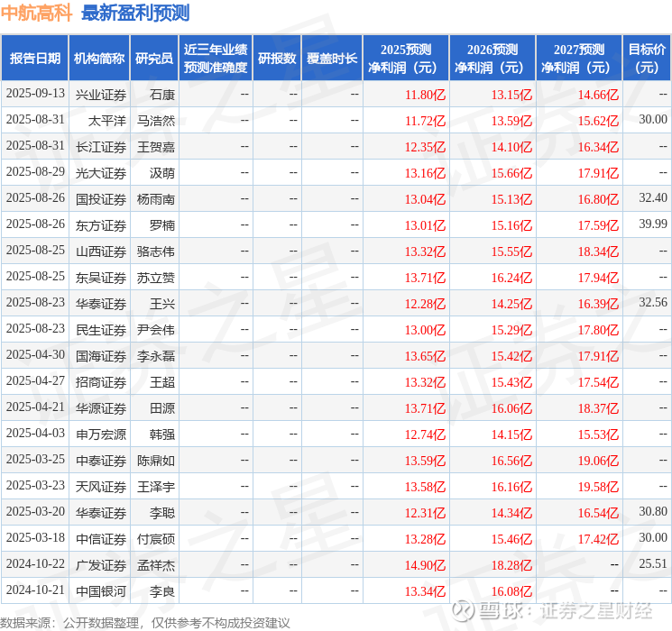
Task: Click the 最新盈利预测 title text
Action: pyautogui.click(x=135, y=14)
